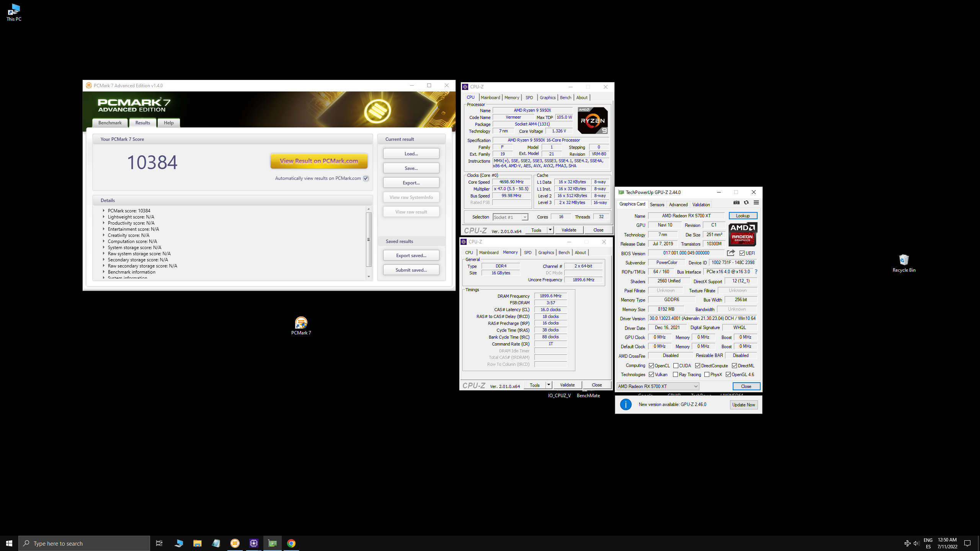This screenshot has height=551, width=980.
Task: Toggle the Vulkan checkbox
Action: 651,375
